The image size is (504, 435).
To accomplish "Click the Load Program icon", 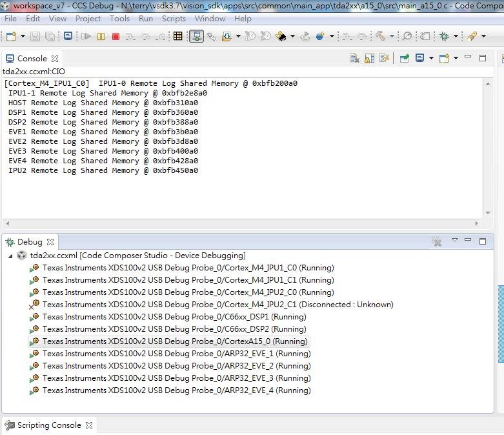I will pyautogui.click(x=227, y=36).
